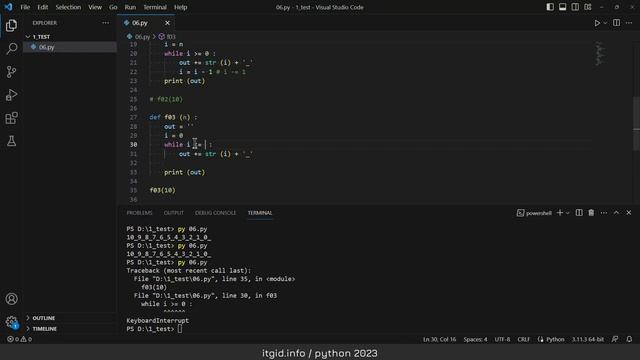
Task: Open Explorer views and more actions
Action: click(x=106, y=23)
